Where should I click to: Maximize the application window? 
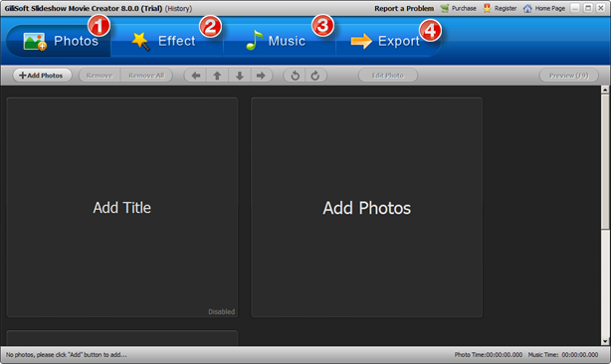(x=588, y=8)
